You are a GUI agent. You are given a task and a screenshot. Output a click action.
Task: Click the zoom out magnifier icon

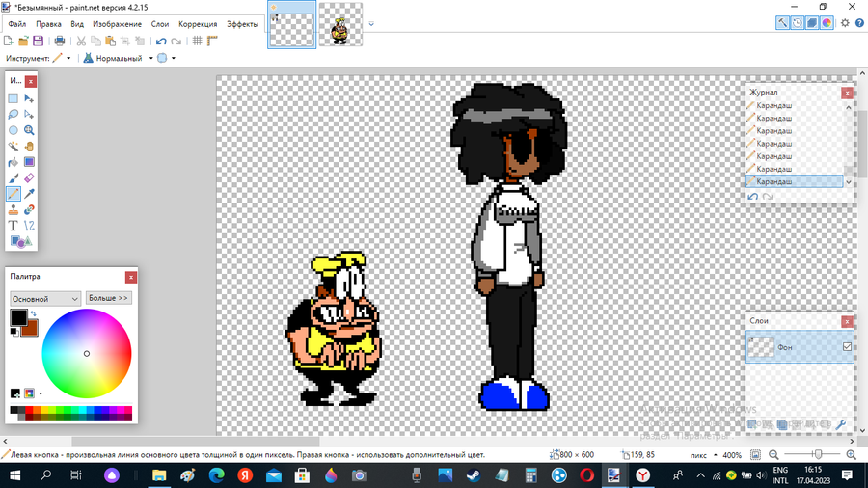773,455
